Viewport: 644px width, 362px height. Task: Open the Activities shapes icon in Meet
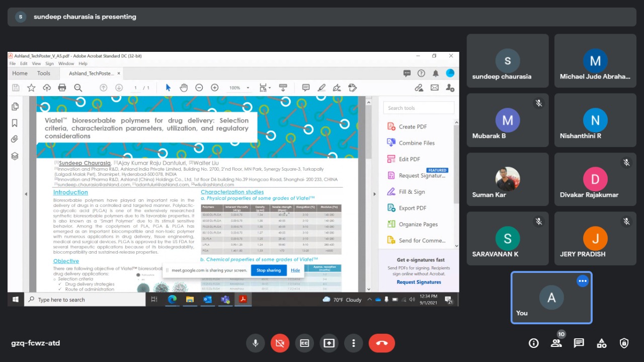602,343
